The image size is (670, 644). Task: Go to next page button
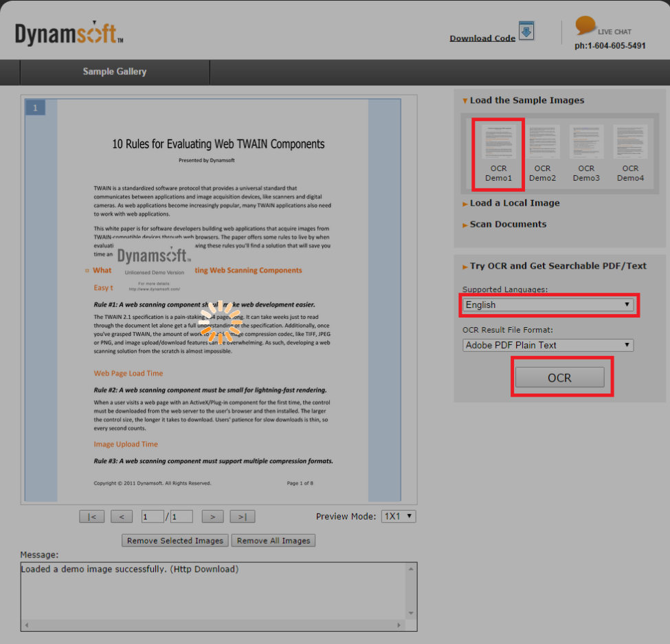pyautogui.click(x=212, y=516)
